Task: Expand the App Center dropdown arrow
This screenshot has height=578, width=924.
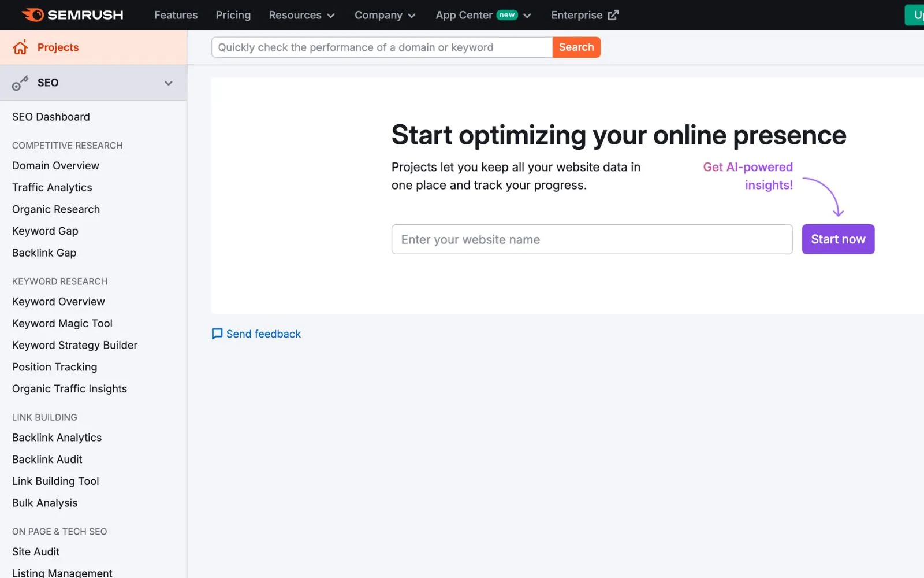Action: [527, 16]
